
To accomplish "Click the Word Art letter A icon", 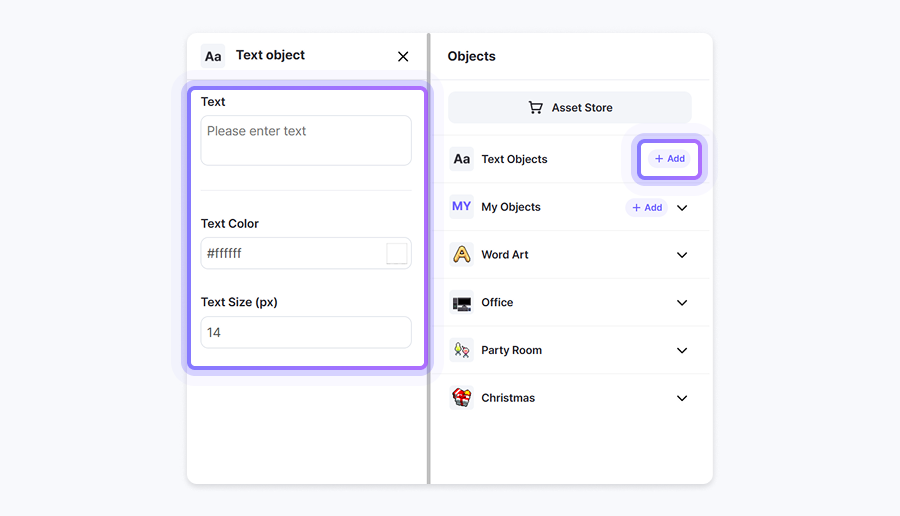I will click(461, 255).
